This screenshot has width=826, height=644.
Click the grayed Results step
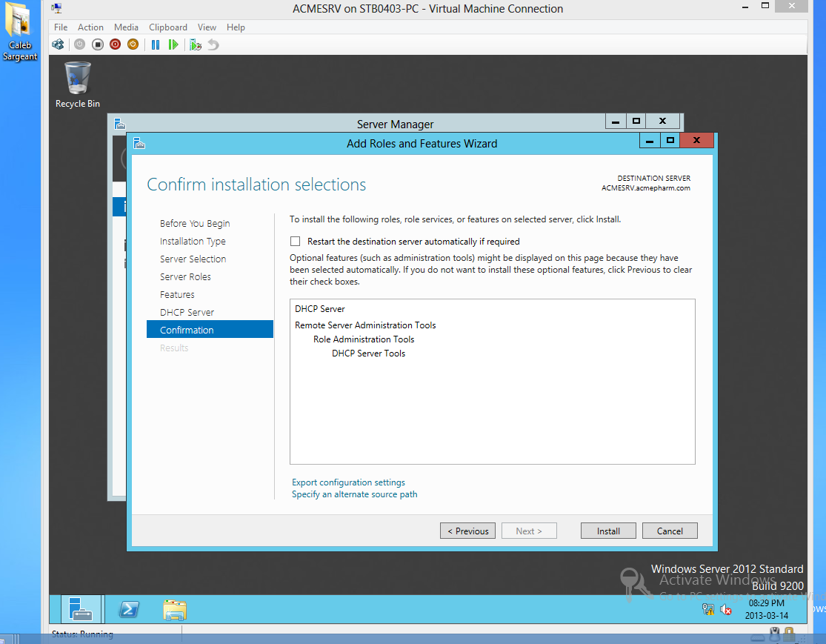pyautogui.click(x=174, y=348)
